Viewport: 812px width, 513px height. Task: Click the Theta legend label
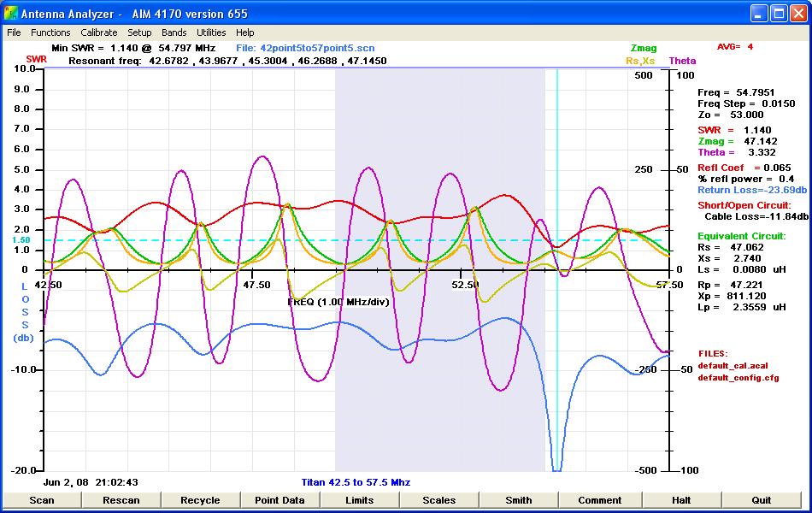point(682,61)
